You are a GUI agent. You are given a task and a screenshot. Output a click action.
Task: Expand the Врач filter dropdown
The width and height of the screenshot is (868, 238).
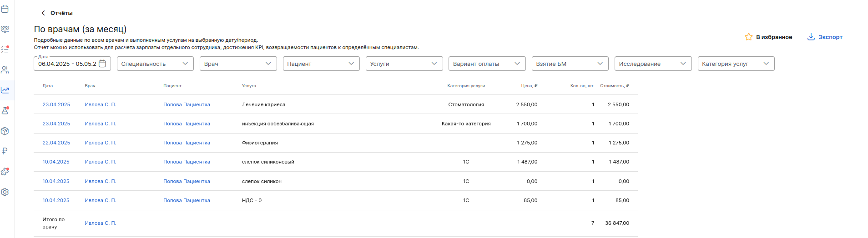(x=238, y=64)
